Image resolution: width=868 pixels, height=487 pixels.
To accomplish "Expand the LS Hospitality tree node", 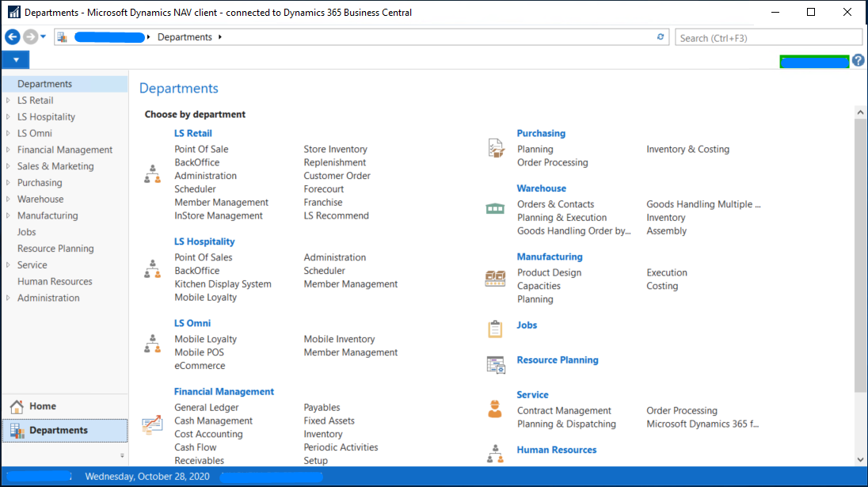I will pyautogui.click(x=8, y=116).
